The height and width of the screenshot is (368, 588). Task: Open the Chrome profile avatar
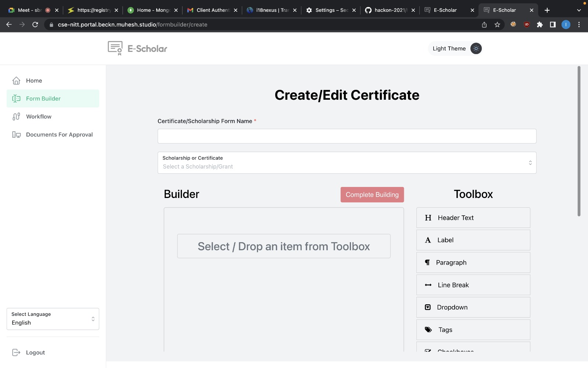click(x=566, y=25)
